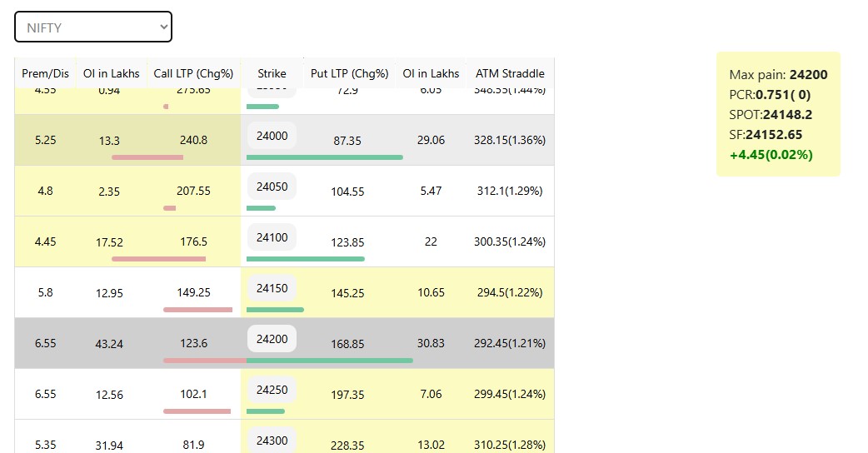Click put LTP value 145.25

tap(347, 293)
